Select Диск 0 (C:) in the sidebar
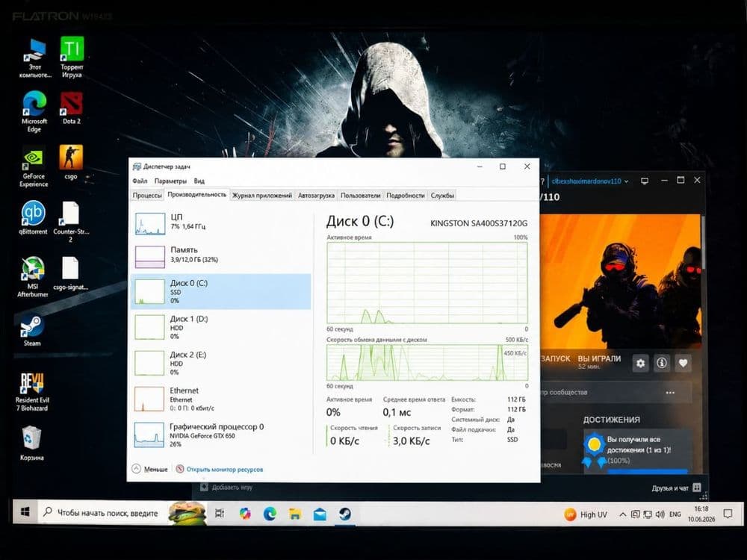 pos(221,291)
